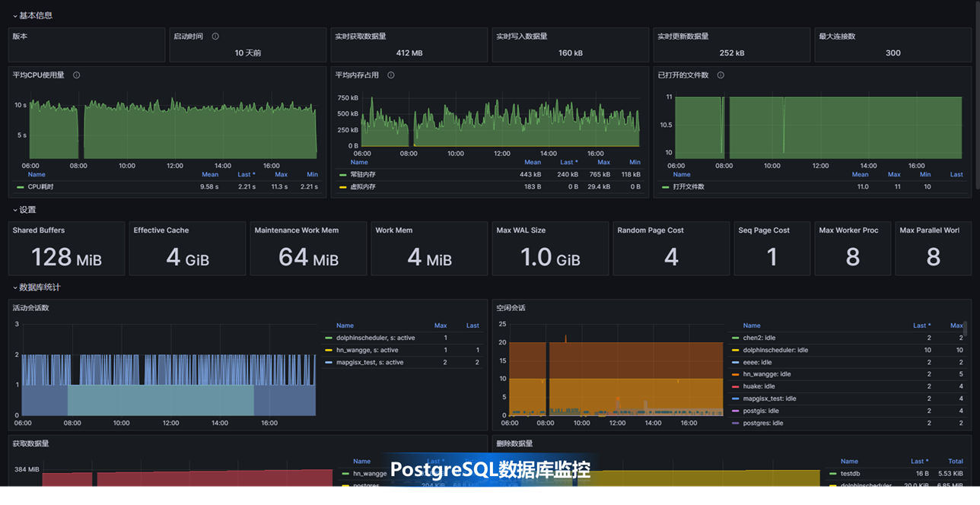The width and height of the screenshot is (980, 505).
Task: Sort the 空闲会话 legend by Name
Action: click(x=752, y=326)
